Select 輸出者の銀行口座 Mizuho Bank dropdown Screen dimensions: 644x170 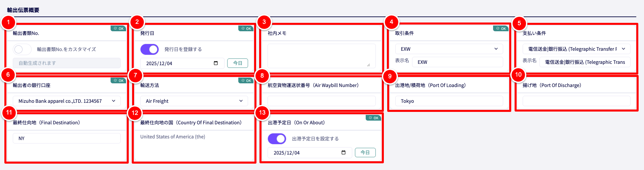click(67, 101)
